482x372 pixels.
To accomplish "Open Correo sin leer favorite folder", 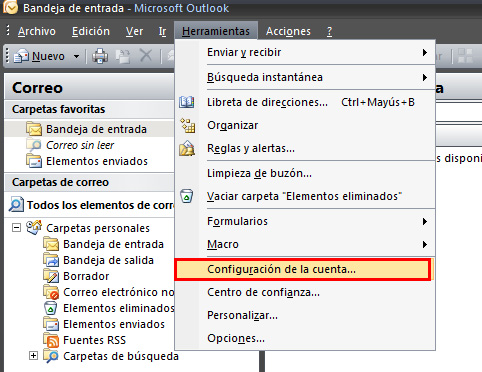I will pyautogui.click(x=80, y=145).
